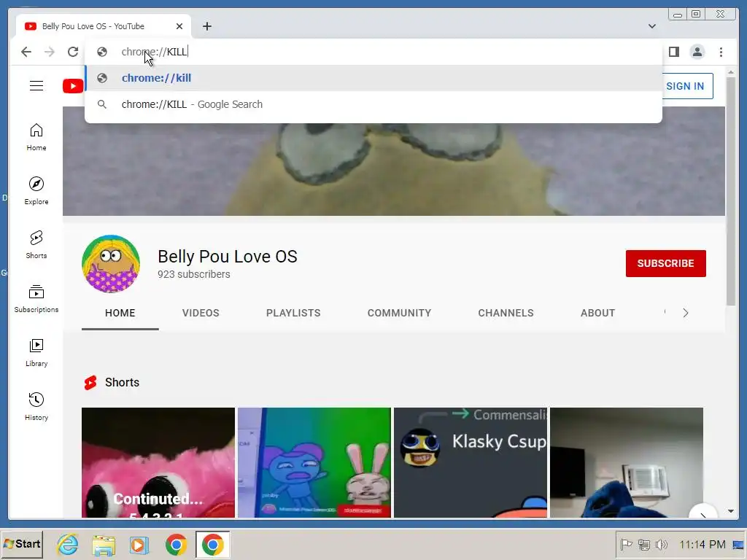Open History in sidebar

point(36,406)
